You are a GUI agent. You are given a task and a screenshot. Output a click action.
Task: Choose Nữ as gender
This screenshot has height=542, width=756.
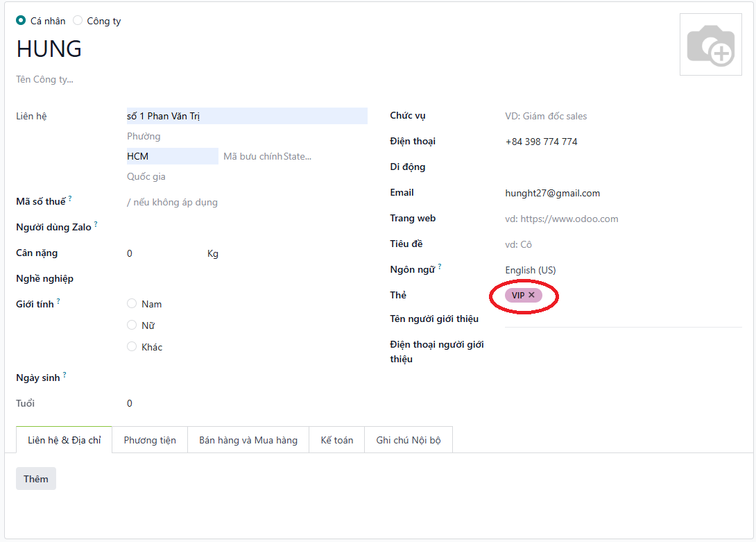click(x=132, y=325)
